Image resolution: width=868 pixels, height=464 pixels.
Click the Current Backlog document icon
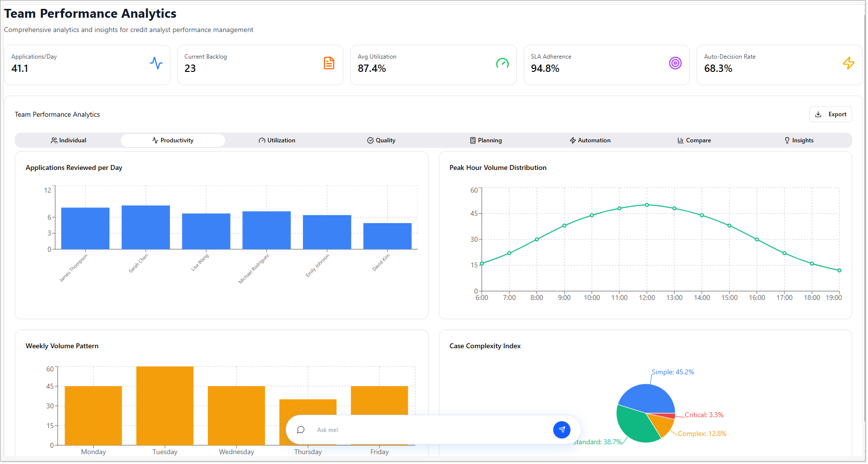pos(329,63)
